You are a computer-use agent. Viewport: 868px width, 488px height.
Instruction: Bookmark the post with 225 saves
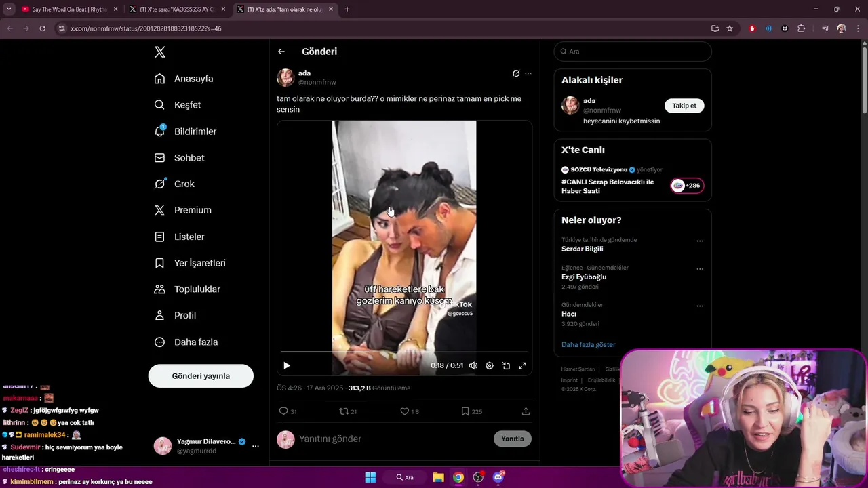point(471,411)
